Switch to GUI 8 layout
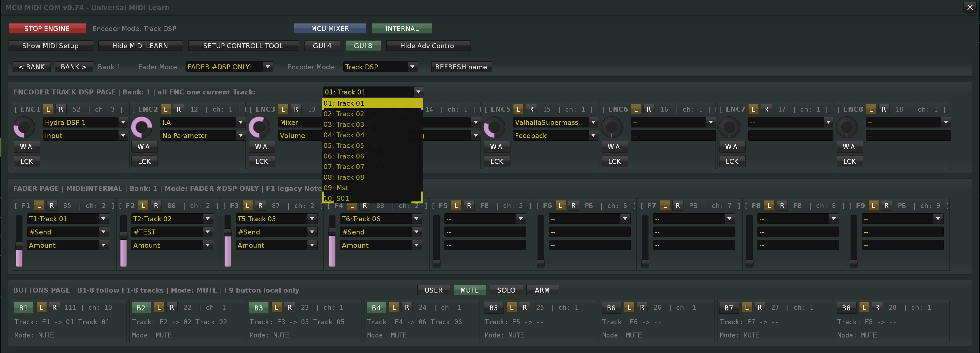The image size is (980, 353). coord(363,46)
